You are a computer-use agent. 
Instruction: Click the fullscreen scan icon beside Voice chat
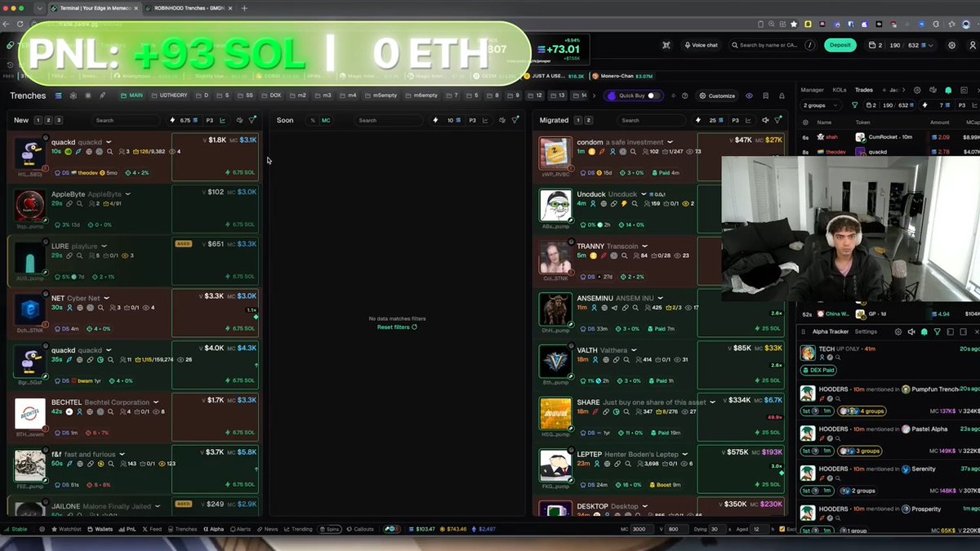tap(666, 46)
